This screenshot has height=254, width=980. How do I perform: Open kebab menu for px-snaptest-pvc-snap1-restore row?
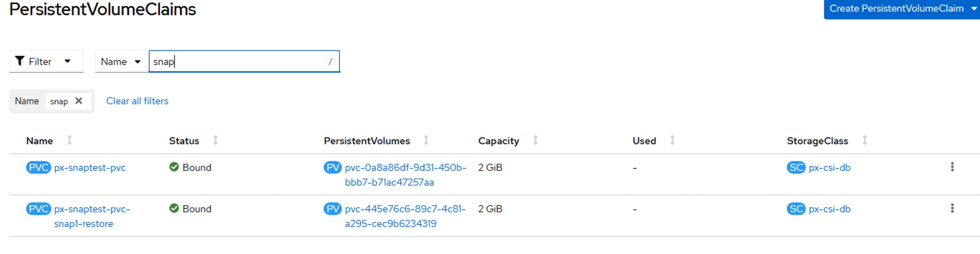[x=952, y=208]
